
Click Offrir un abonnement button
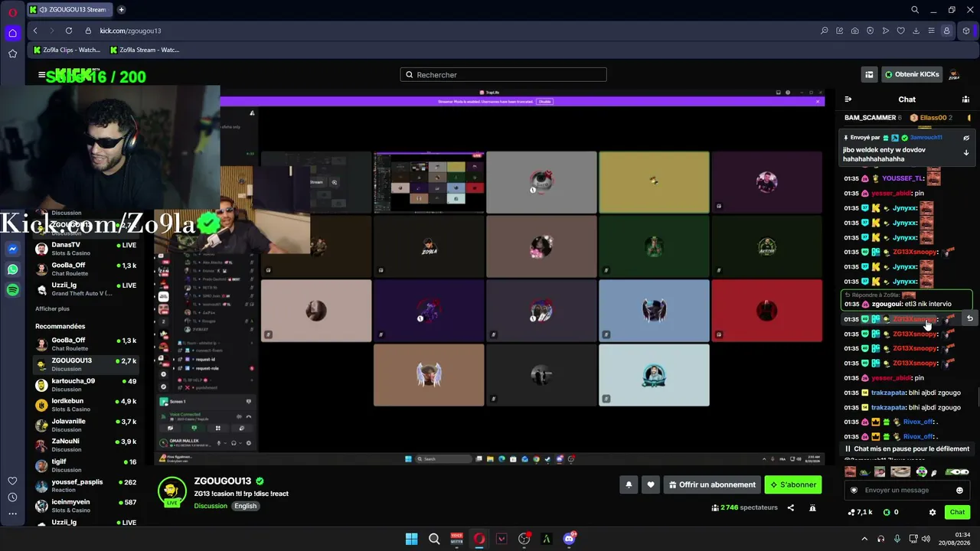tap(712, 484)
